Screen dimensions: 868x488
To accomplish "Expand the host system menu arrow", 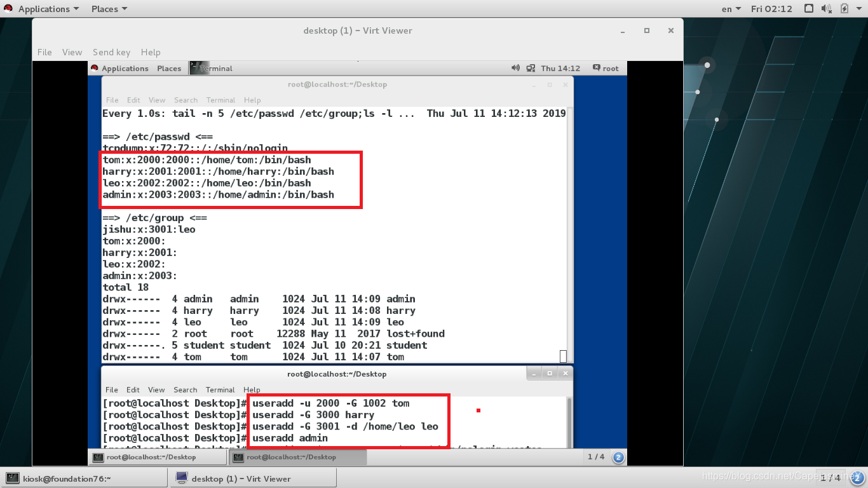I will 858,9.
